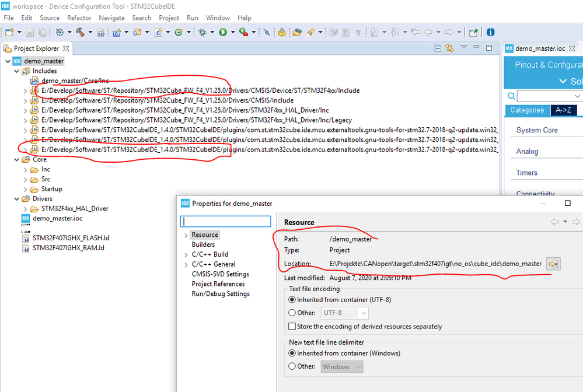583x392 pixels.
Task: Collapse the demo_master project node
Action: [8, 61]
